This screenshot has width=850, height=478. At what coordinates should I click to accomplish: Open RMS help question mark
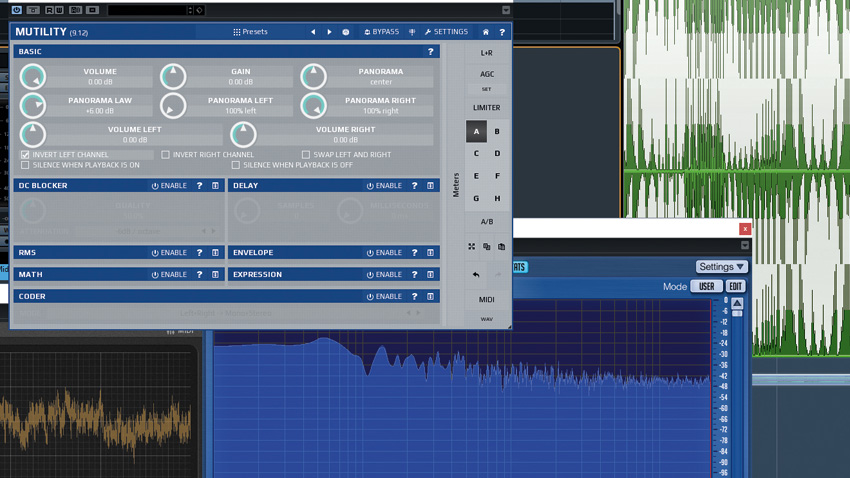click(199, 253)
